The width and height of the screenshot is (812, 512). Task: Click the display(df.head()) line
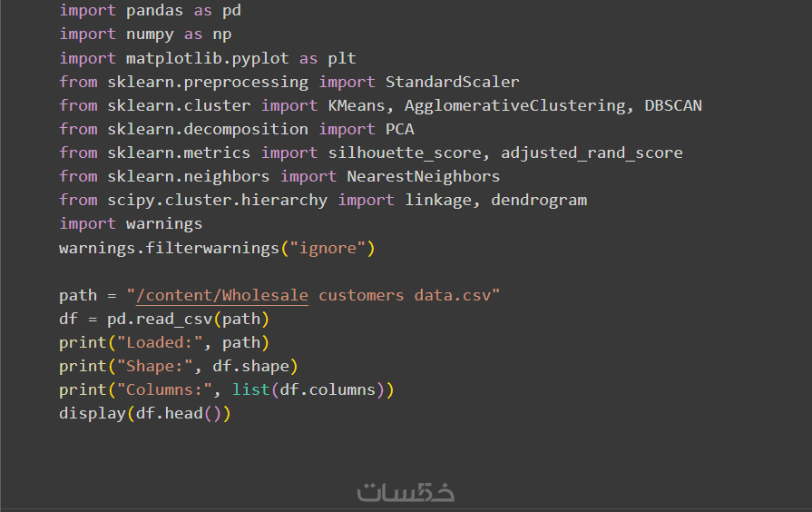[145, 413]
